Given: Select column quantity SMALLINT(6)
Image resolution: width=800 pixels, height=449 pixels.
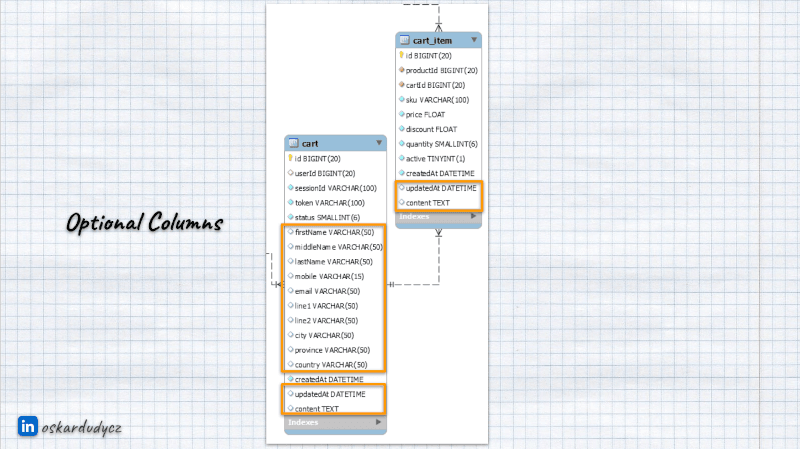Looking at the screenshot, I should pos(442,144).
